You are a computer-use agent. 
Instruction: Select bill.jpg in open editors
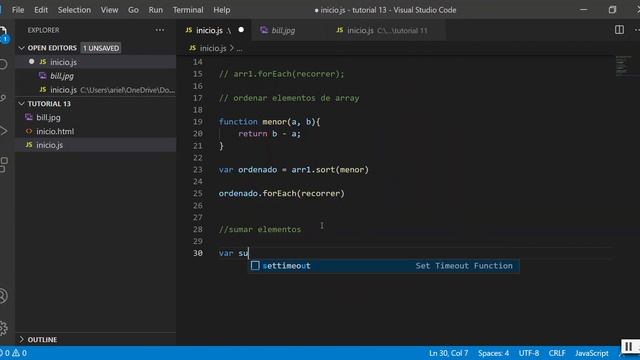pyautogui.click(x=96, y=76)
